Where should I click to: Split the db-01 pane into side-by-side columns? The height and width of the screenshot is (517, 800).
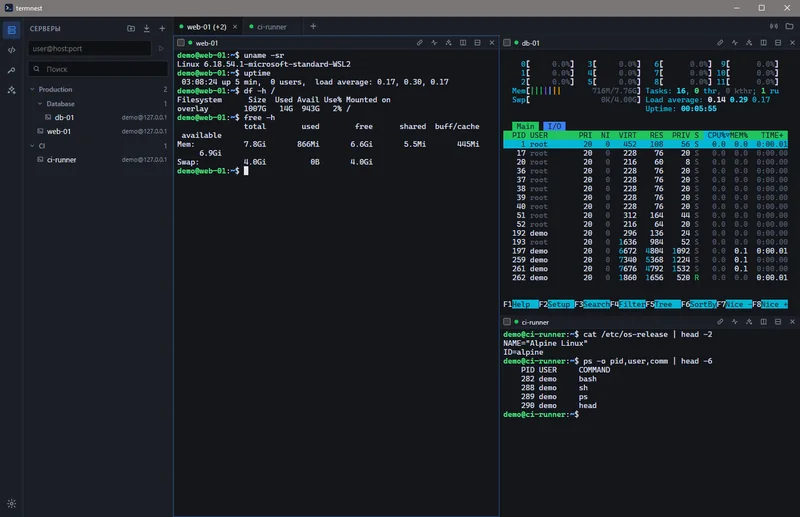coord(763,43)
